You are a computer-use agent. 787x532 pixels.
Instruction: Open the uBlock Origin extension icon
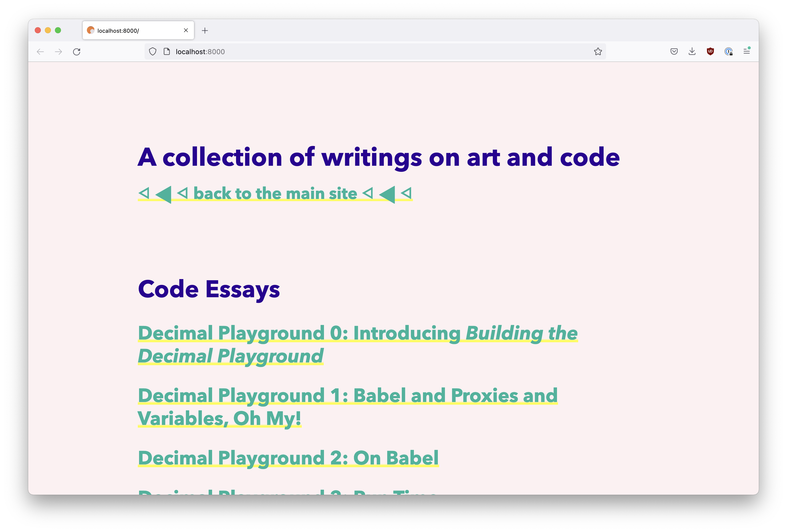coord(710,51)
